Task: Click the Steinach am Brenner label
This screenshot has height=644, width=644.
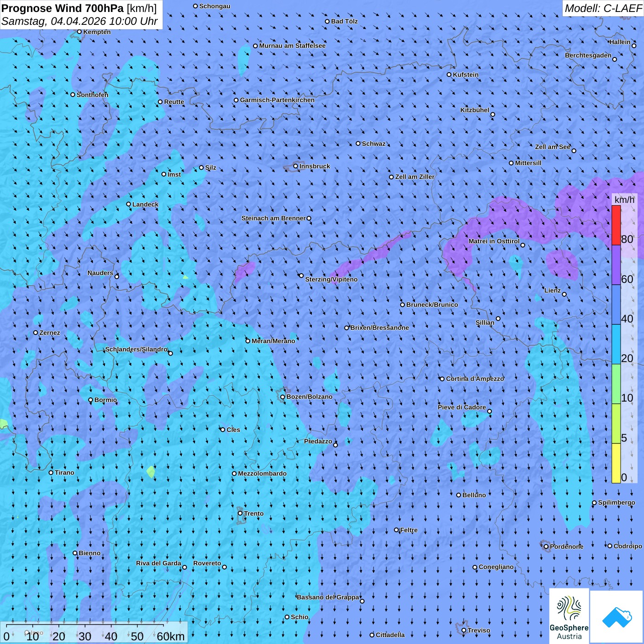Action: coord(273,218)
